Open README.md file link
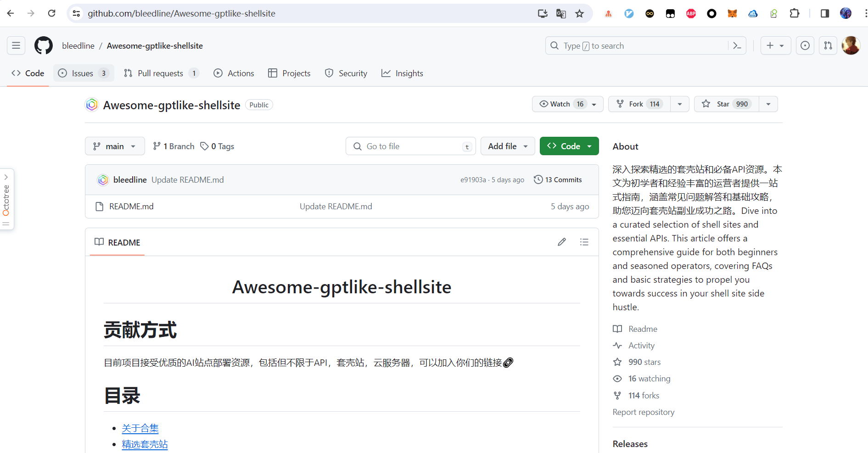The width and height of the screenshot is (868, 453). click(x=131, y=207)
